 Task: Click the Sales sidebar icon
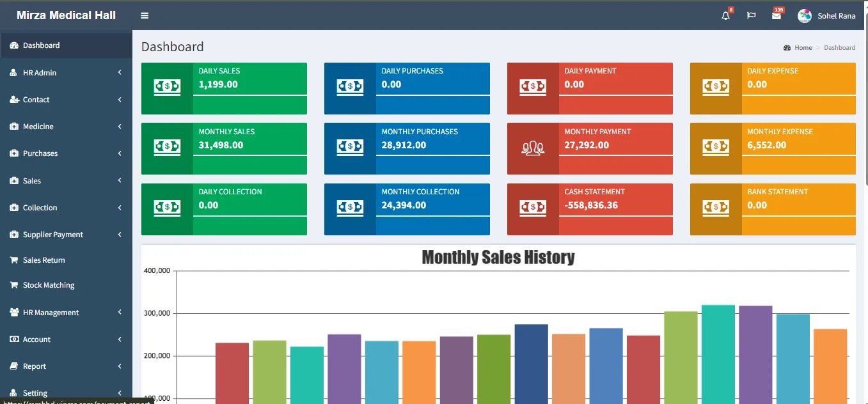(14, 181)
